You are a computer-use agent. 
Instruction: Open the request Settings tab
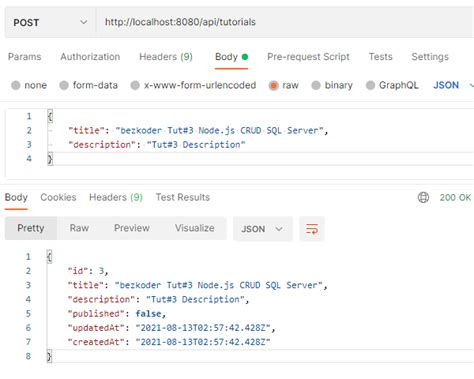point(430,57)
